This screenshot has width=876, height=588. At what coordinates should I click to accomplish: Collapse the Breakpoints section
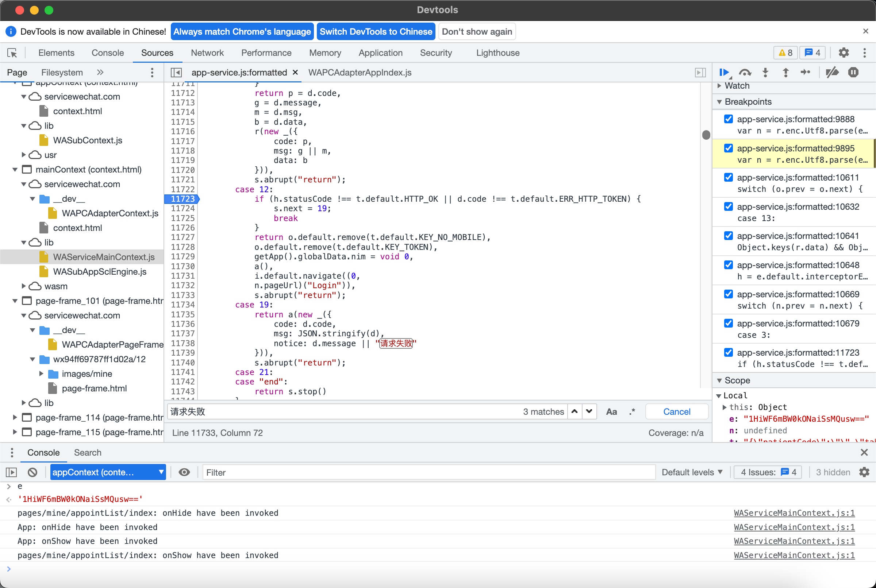pyautogui.click(x=719, y=102)
